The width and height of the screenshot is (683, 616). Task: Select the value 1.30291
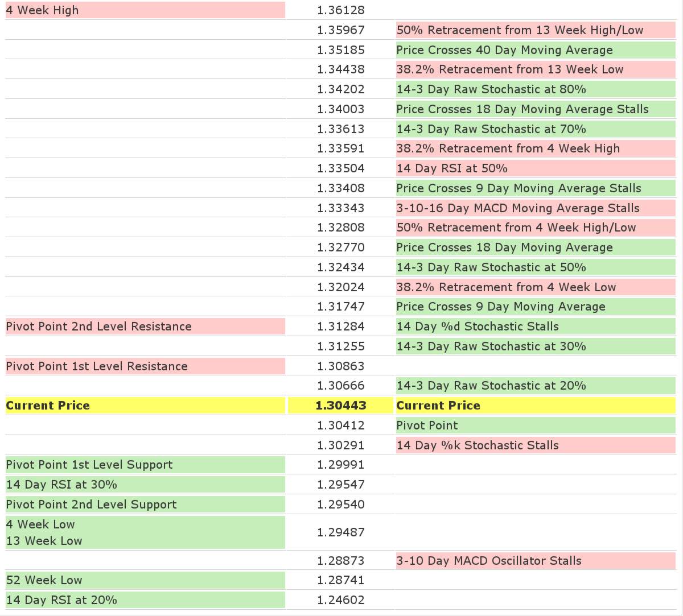(x=341, y=445)
